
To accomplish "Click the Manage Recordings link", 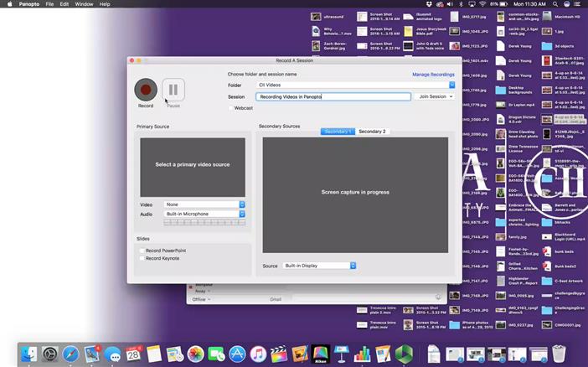I will coord(433,75).
